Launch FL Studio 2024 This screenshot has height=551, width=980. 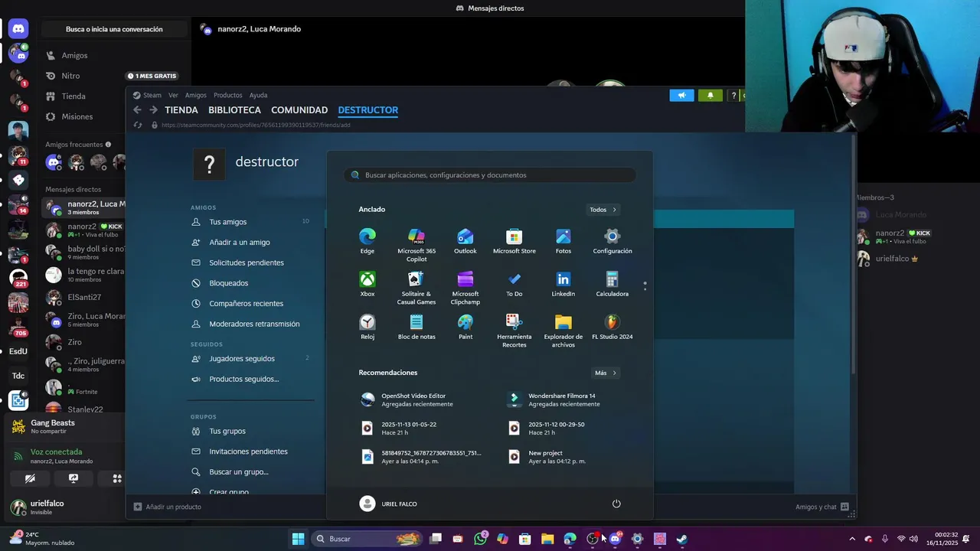tap(612, 327)
